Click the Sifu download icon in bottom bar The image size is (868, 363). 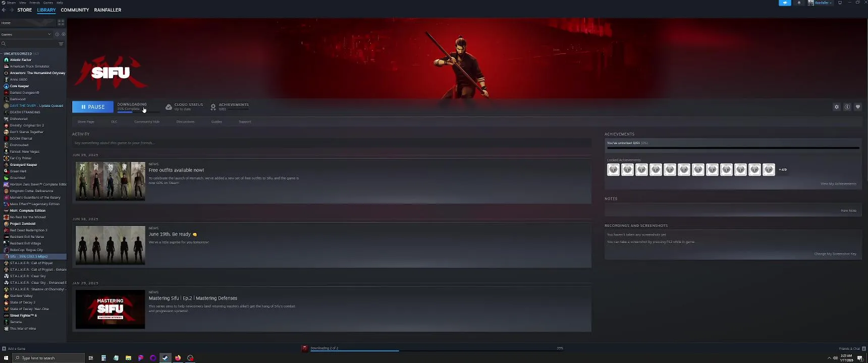(x=305, y=348)
